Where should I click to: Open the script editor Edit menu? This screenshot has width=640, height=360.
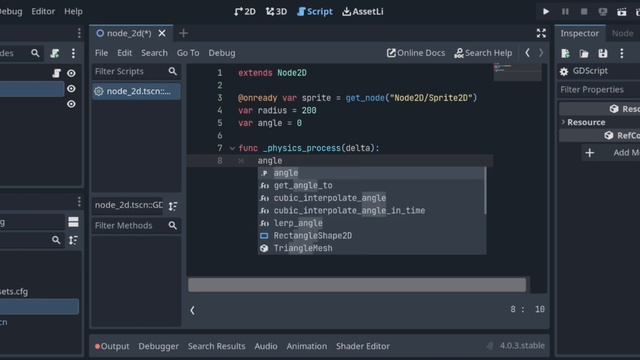tap(124, 53)
